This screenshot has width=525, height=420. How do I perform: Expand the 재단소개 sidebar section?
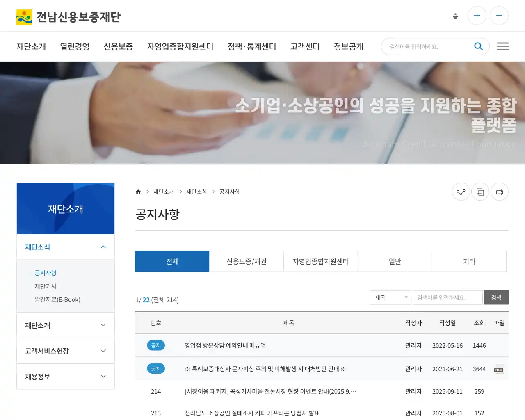point(66,325)
